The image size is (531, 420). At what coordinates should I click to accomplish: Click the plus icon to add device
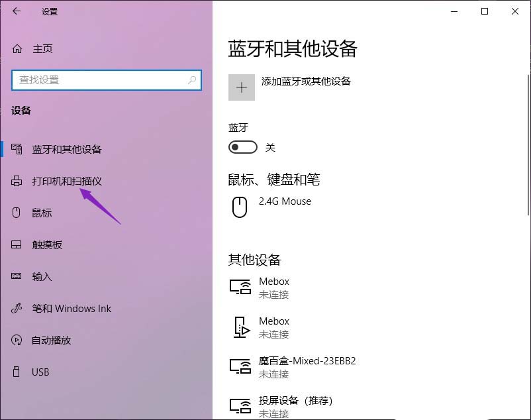click(242, 87)
